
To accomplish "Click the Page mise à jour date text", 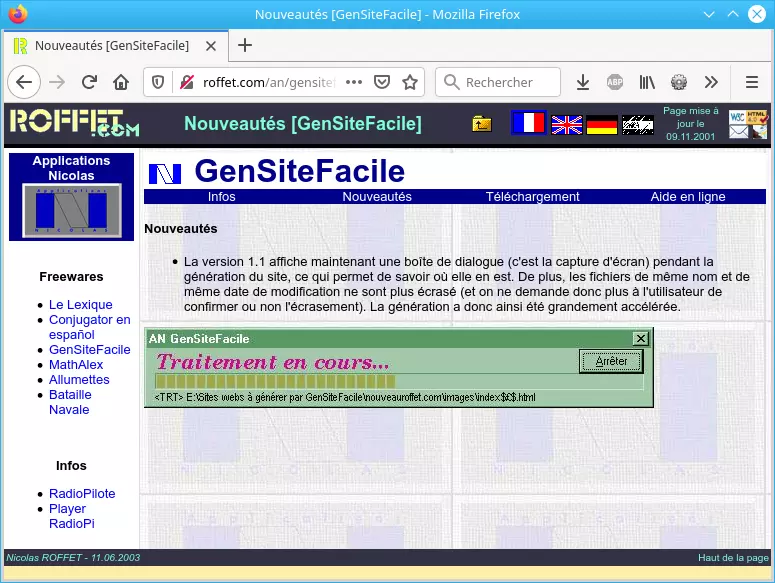I will [690, 124].
